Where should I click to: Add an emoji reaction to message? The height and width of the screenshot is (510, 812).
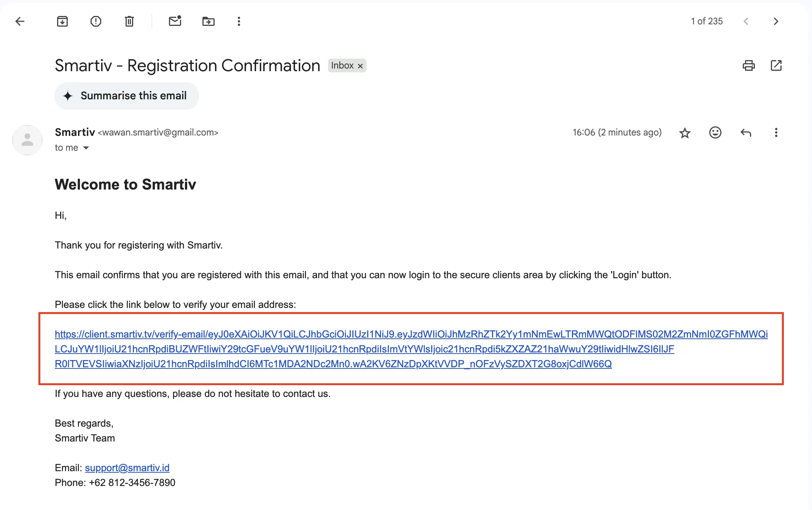point(715,132)
